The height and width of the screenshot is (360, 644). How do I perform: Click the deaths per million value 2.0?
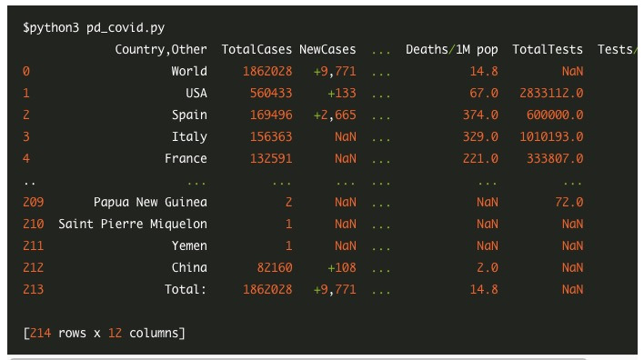pos(488,267)
